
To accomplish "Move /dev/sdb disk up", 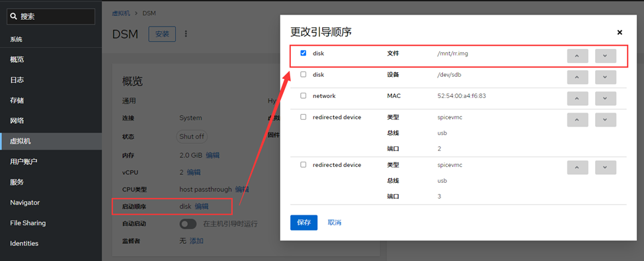I will (x=577, y=77).
